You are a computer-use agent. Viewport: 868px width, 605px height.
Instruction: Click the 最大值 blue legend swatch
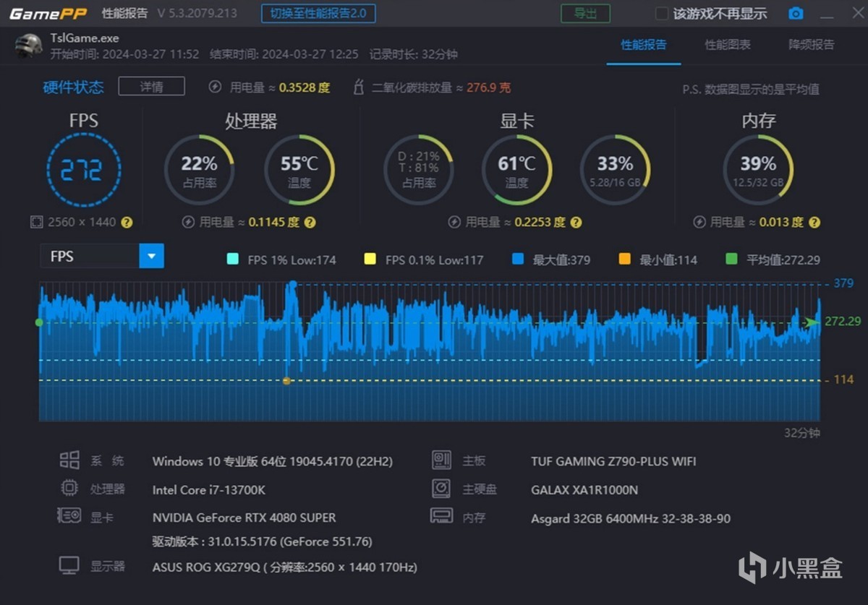point(517,259)
